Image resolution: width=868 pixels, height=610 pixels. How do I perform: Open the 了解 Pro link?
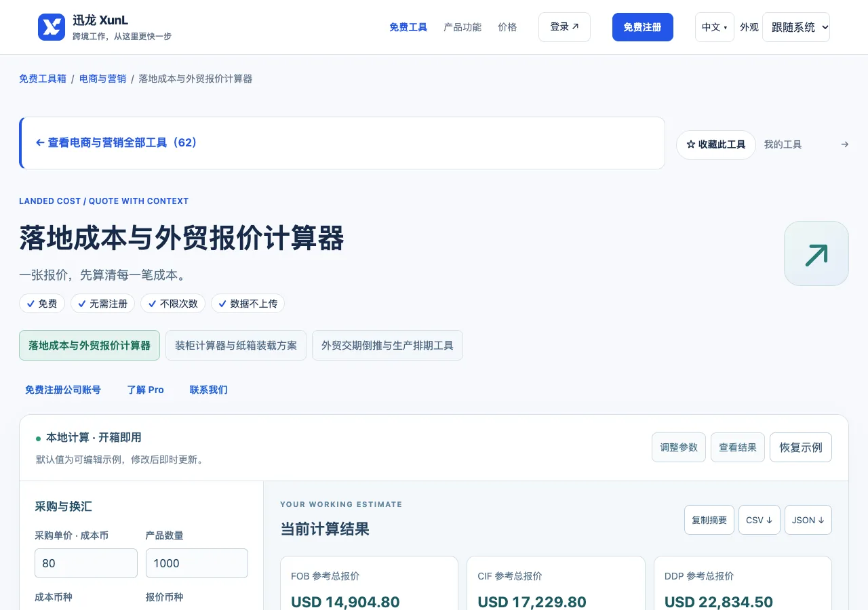pos(146,390)
